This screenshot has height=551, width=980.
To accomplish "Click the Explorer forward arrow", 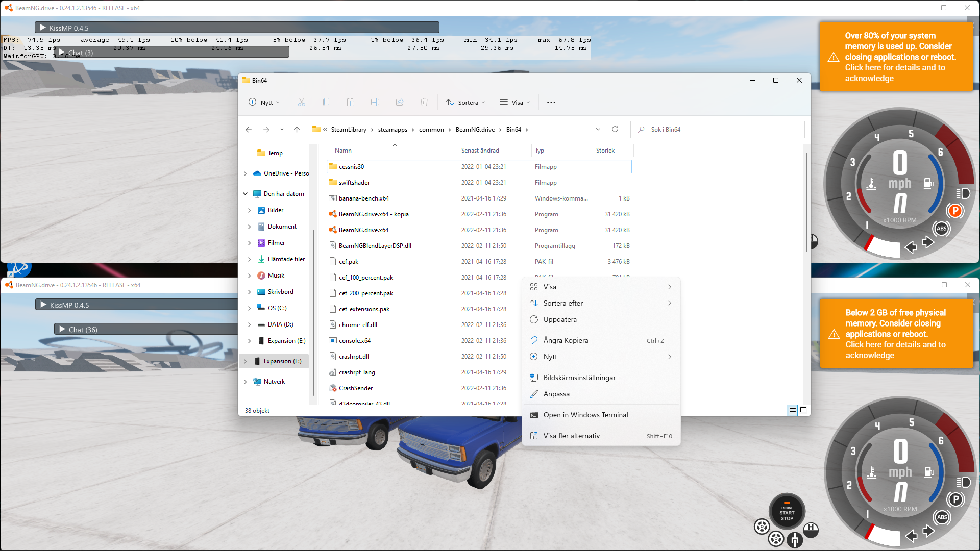I will (x=266, y=130).
